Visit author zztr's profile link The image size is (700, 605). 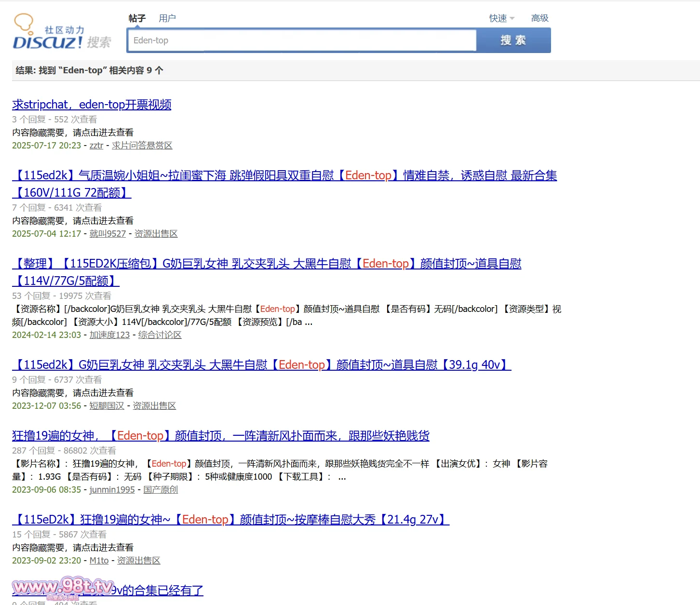96,146
